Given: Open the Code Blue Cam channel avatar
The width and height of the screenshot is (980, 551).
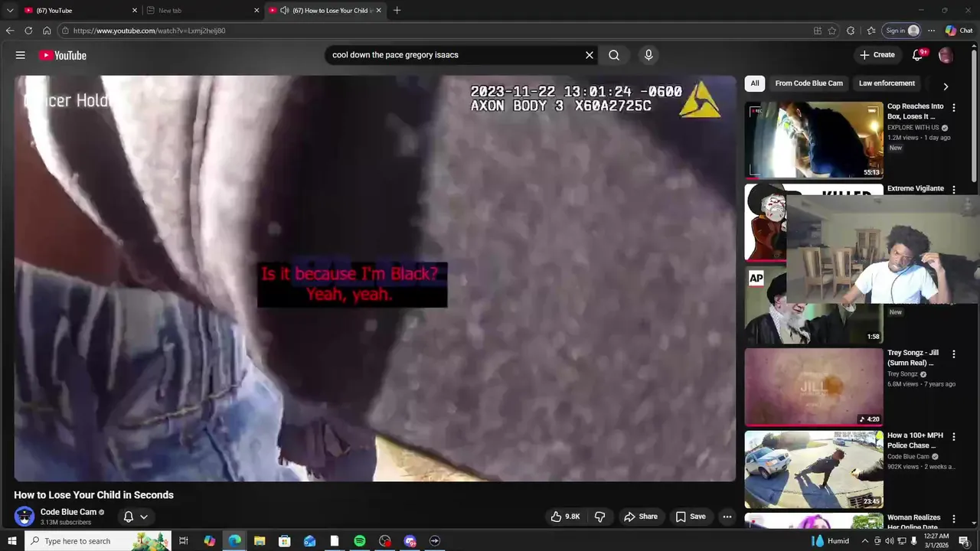Looking at the screenshot, I should [24, 517].
